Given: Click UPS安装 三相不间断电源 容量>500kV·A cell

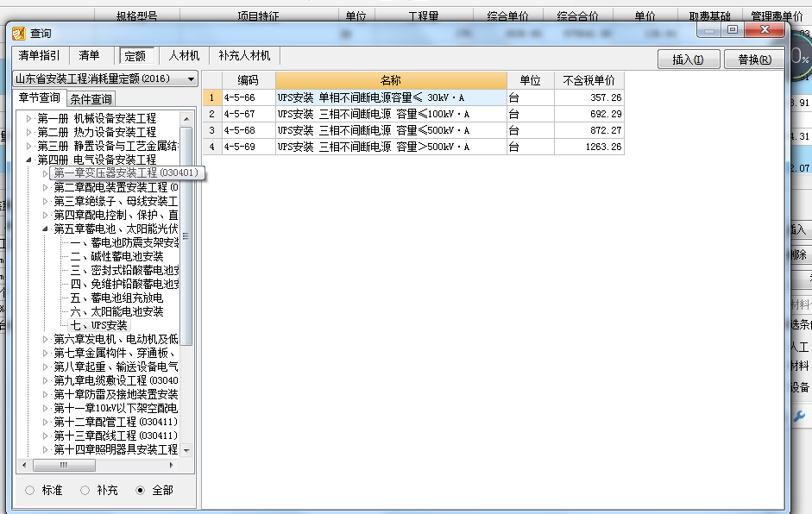Looking at the screenshot, I should point(391,147).
